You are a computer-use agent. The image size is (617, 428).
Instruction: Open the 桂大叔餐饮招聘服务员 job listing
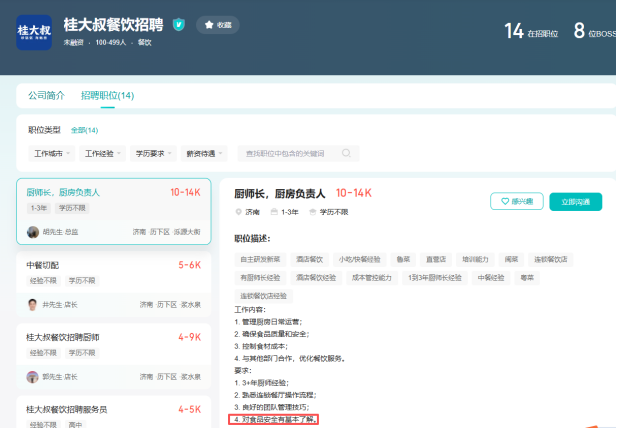(x=114, y=412)
